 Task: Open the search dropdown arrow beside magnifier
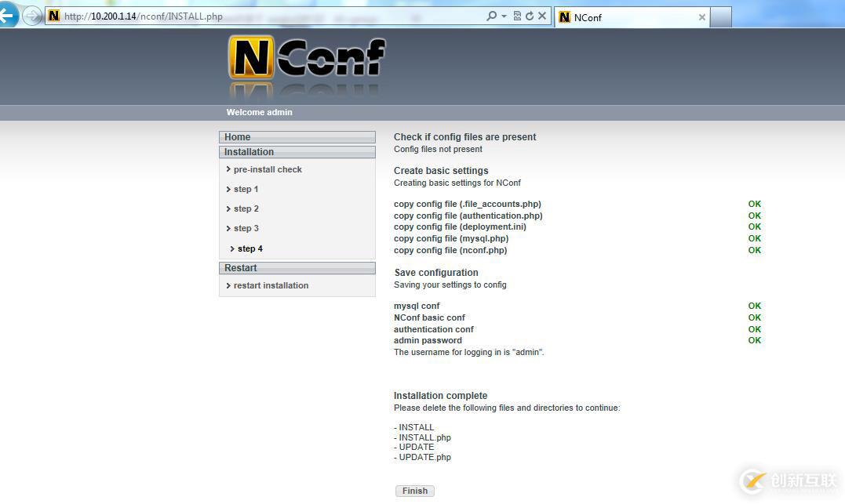tap(504, 16)
